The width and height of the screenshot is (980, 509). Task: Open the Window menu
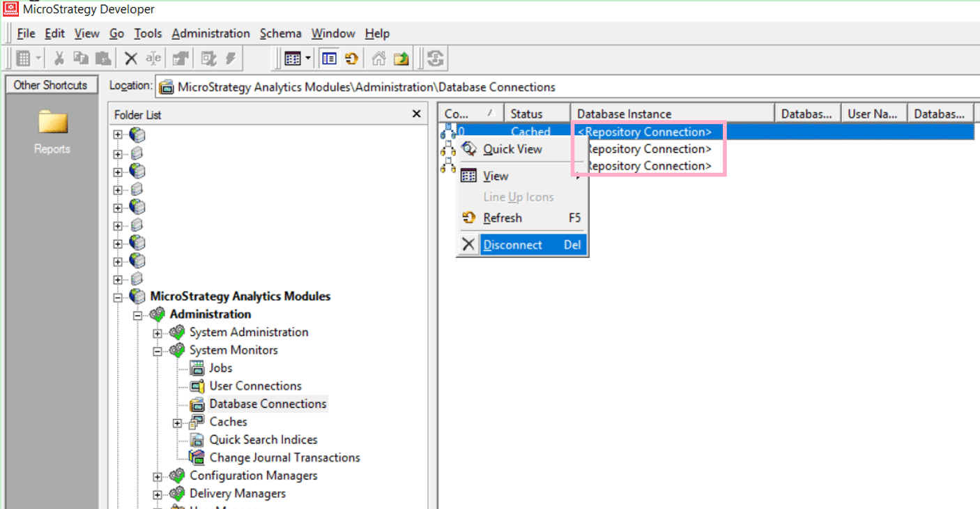pos(333,33)
